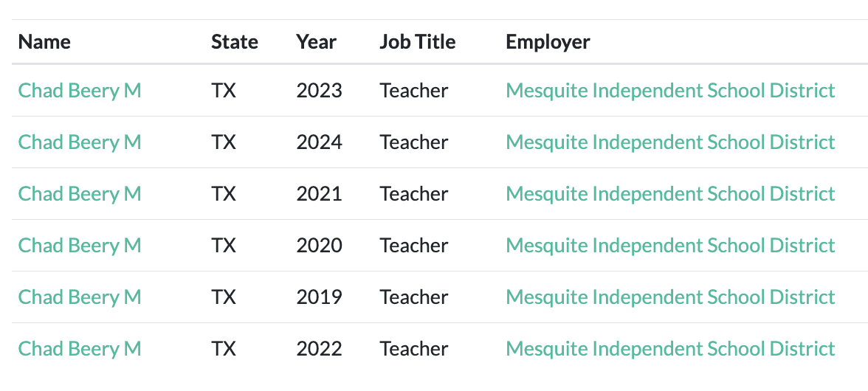Click Mesquite Independent School District in 2019 row
The height and width of the screenshot is (391, 868).
[669, 297]
